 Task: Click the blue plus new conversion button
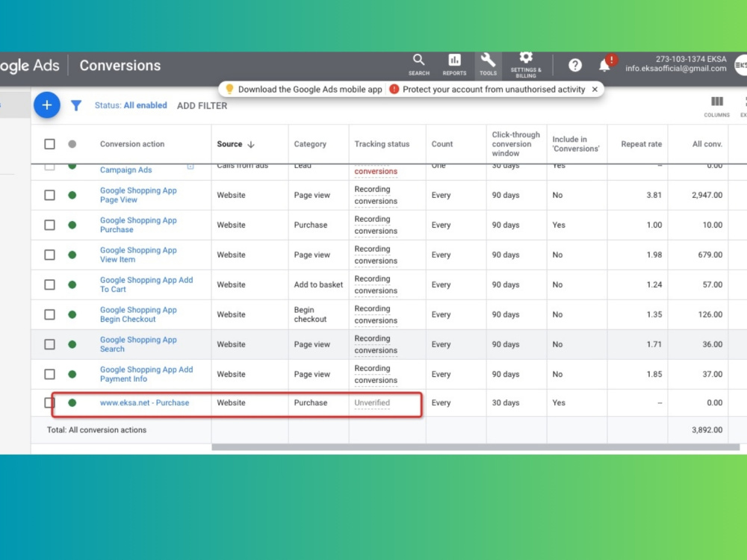pyautogui.click(x=46, y=105)
